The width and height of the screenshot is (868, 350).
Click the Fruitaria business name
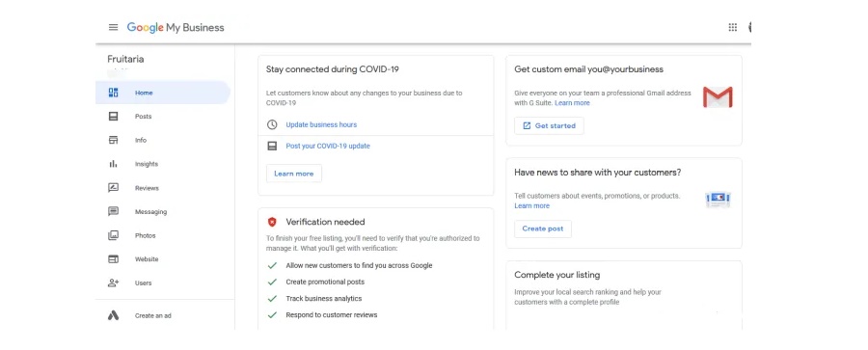pyautogui.click(x=125, y=59)
